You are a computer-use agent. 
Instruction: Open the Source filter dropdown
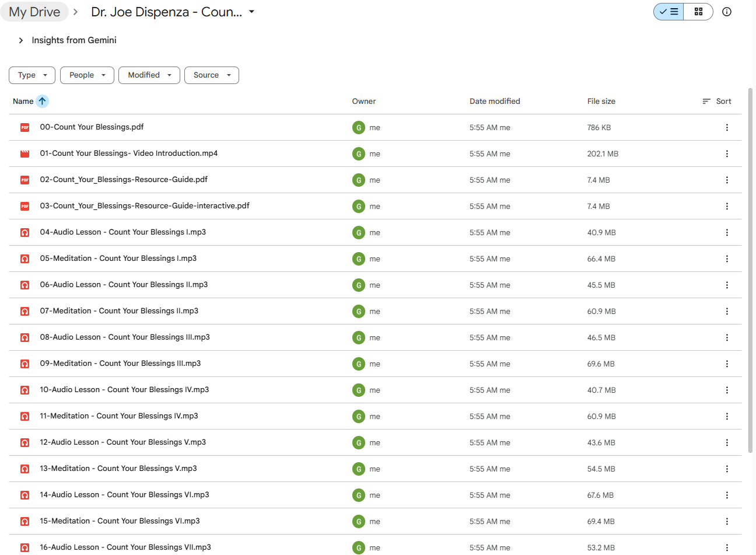[x=212, y=75]
